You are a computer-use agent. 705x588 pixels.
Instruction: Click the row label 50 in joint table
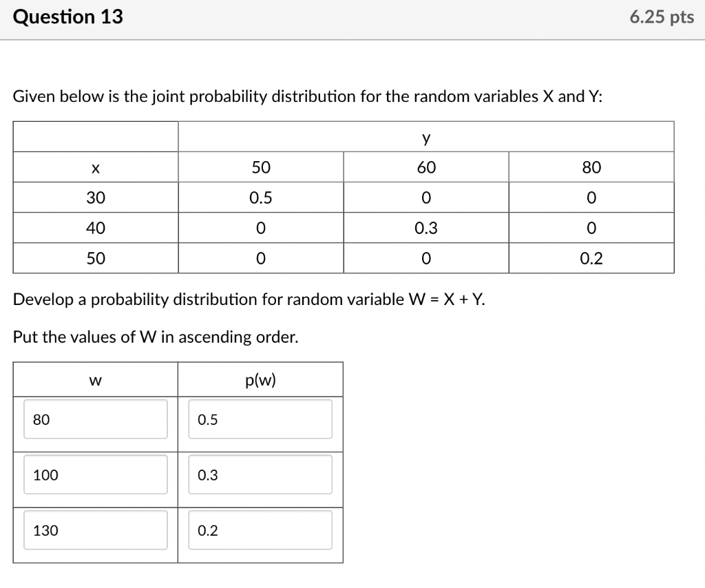coord(95,258)
